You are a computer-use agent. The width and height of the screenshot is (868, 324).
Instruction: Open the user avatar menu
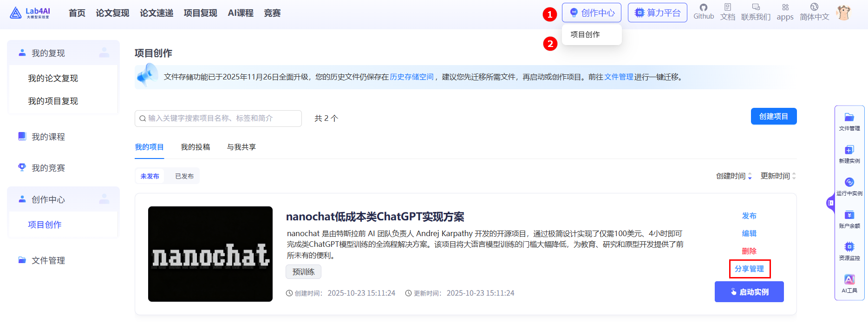[x=843, y=13]
